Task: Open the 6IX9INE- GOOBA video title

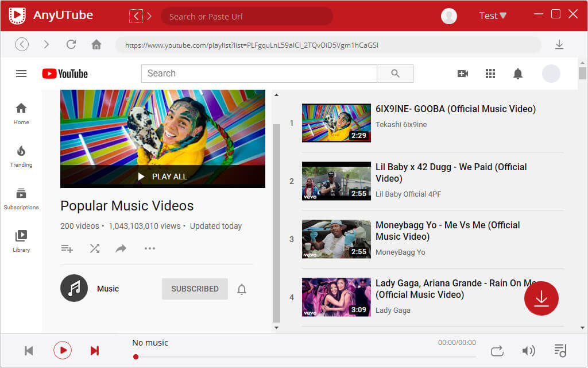Action: click(x=455, y=109)
